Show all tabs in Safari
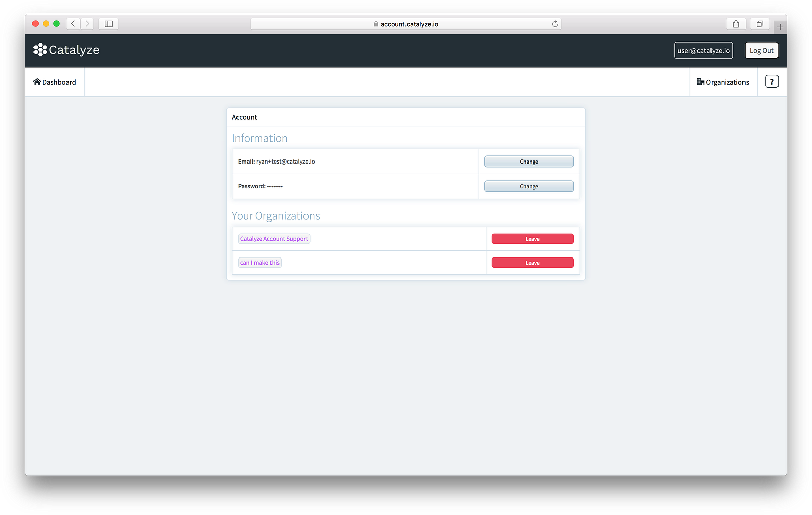The width and height of the screenshot is (812, 515). [x=760, y=24]
